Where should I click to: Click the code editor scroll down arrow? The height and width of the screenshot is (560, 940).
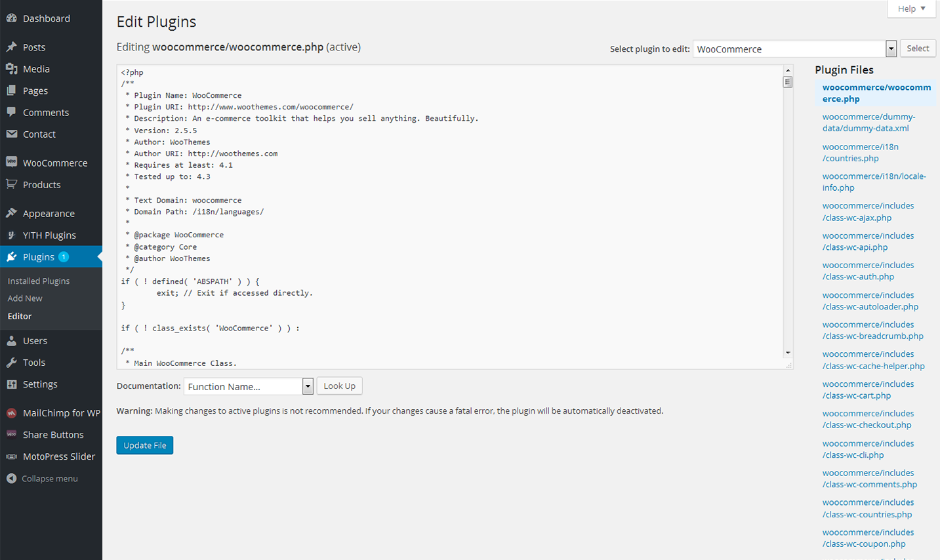pos(788,353)
